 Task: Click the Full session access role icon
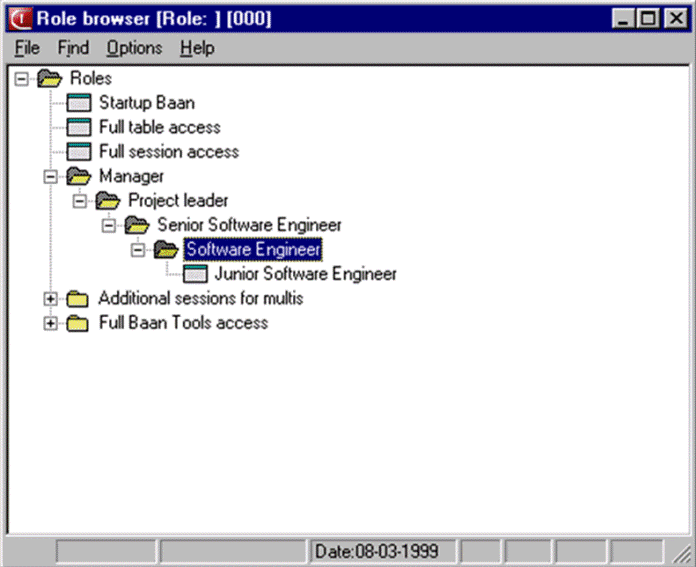[x=78, y=152]
